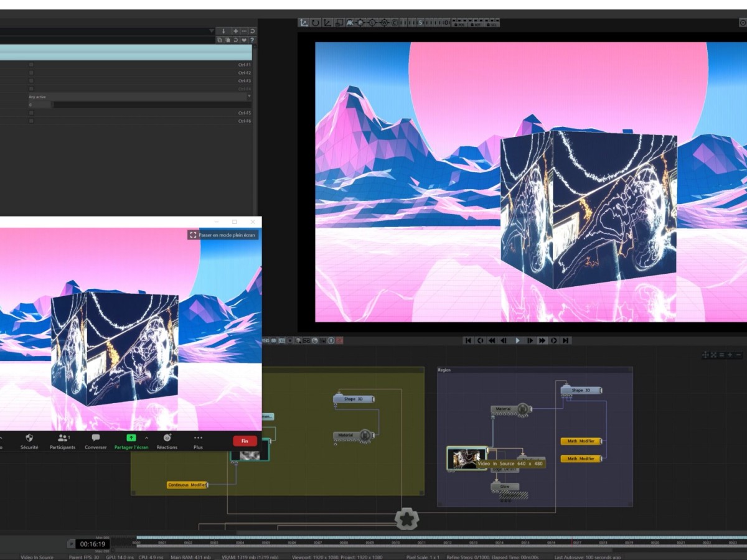Screen dimensions: 747x560
Task: Open the Zoom Sécurité shield icon
Action: click(x=29, y=438)
